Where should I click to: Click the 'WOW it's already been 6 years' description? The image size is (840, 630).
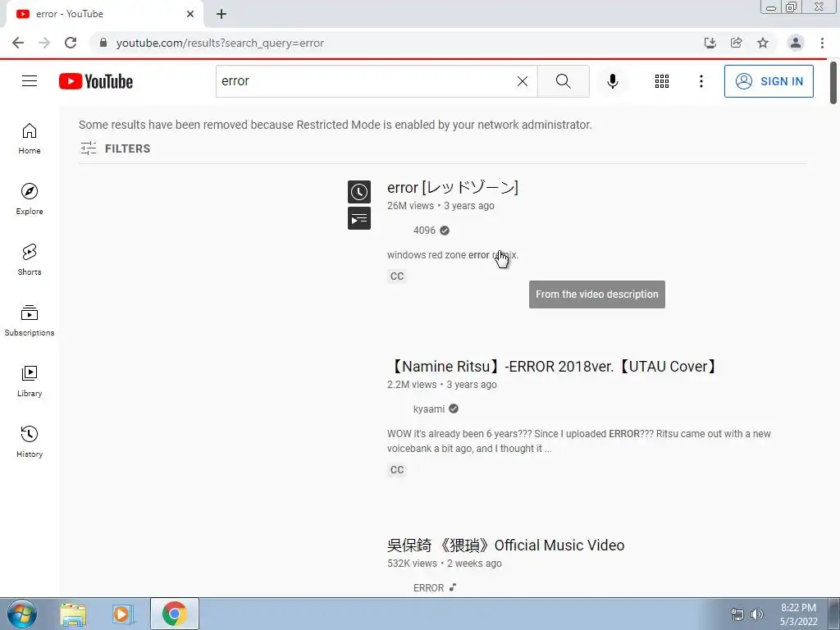coord(578,441)
